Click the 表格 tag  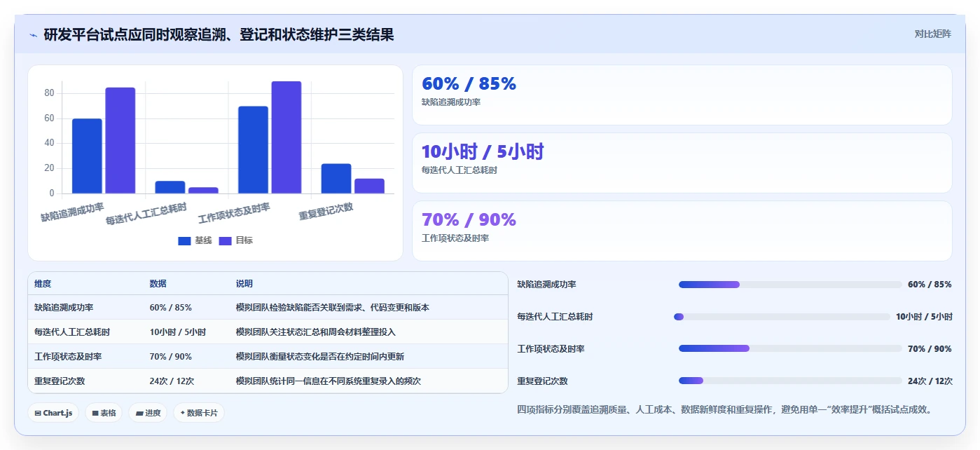(x=104, y=413)
